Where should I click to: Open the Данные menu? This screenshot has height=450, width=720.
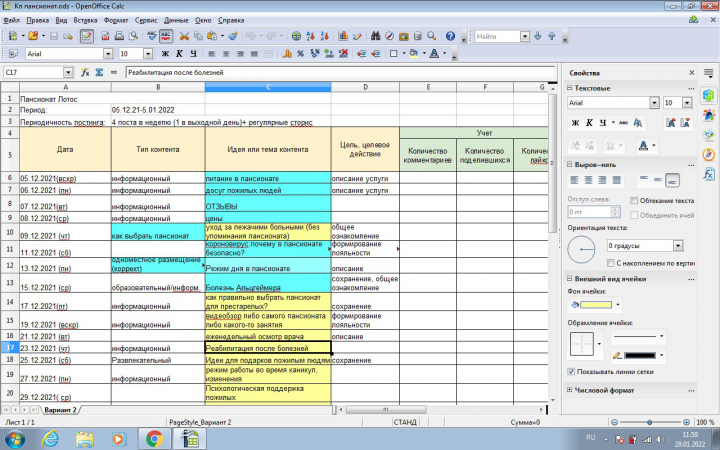click(x=176, y=20)
